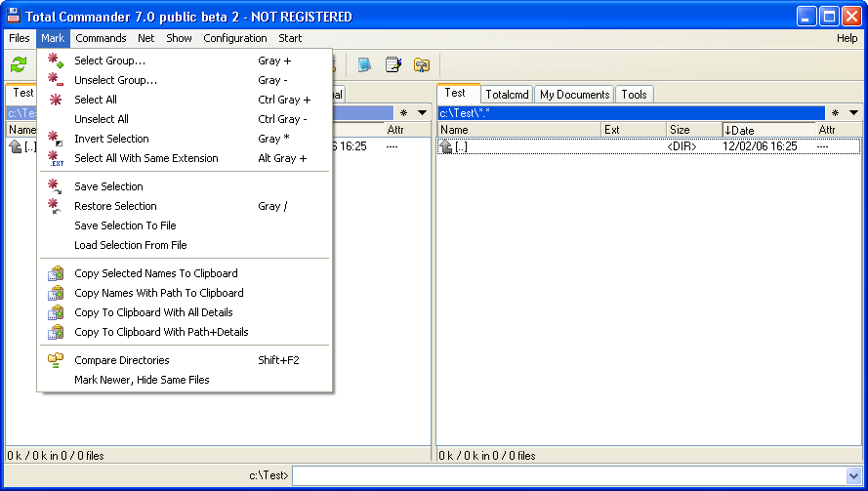Click the Save Selection icon

pos(55,186)
